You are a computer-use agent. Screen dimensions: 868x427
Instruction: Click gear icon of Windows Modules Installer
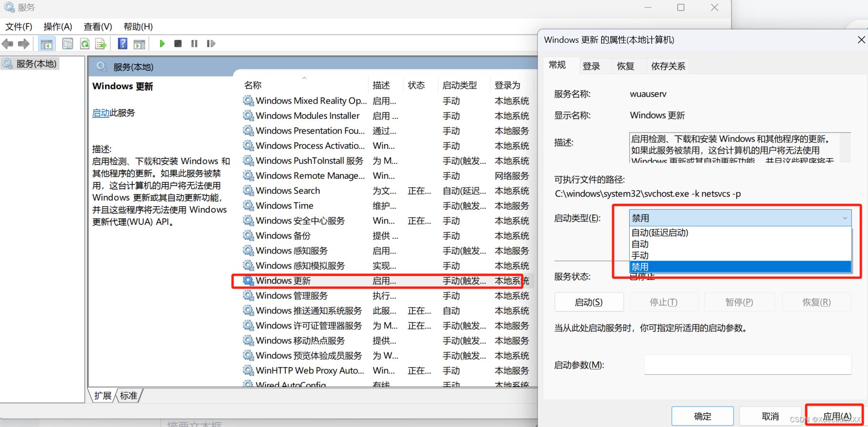click(248, 116)
